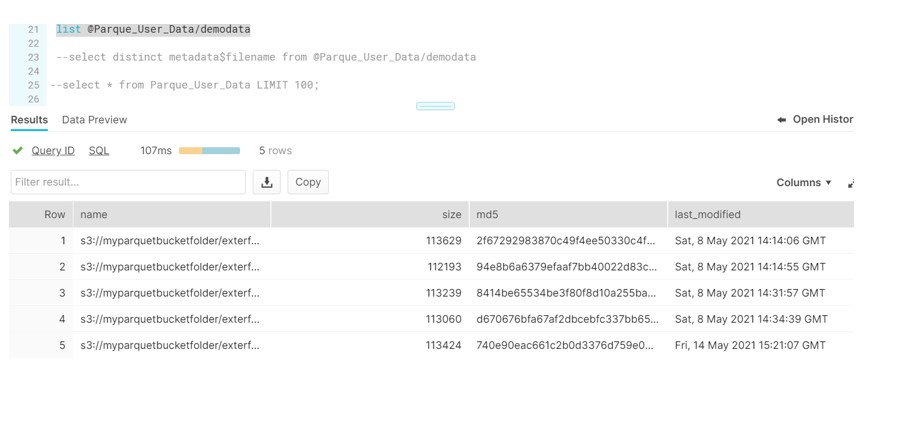
Task: Place cursor on editor line 21 list statement
Action: [153, 30]
